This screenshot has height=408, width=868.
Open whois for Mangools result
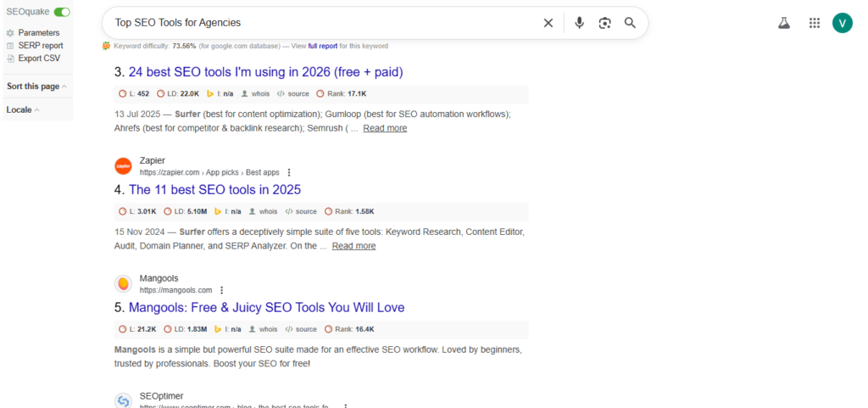[263, 329]
